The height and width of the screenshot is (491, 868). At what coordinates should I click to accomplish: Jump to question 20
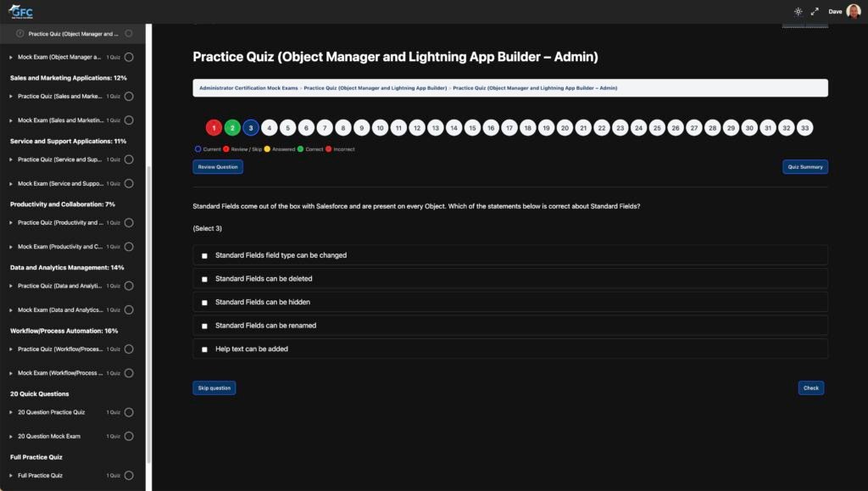pos(565,128)
